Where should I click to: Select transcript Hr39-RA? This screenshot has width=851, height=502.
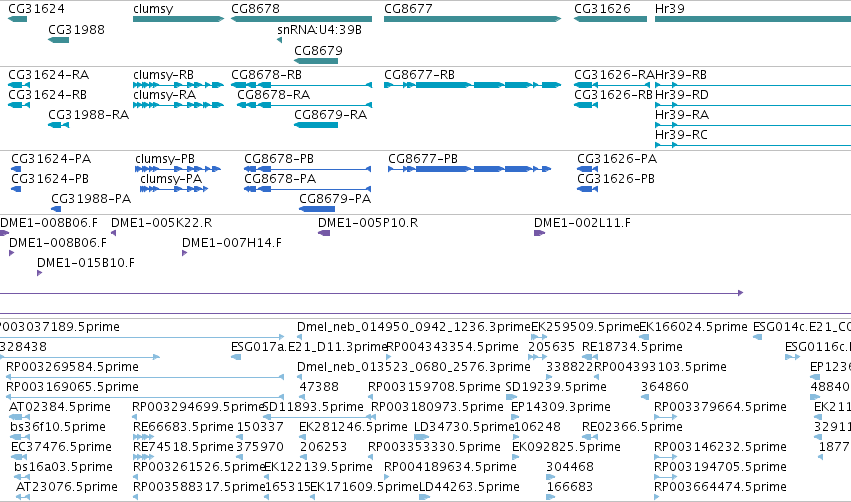pos(682,115)
